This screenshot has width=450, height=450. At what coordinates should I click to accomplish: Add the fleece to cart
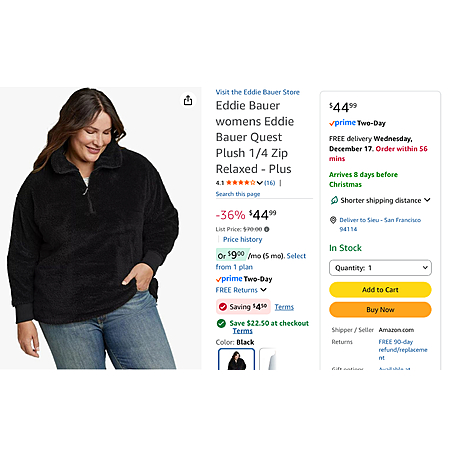point(380,290)
